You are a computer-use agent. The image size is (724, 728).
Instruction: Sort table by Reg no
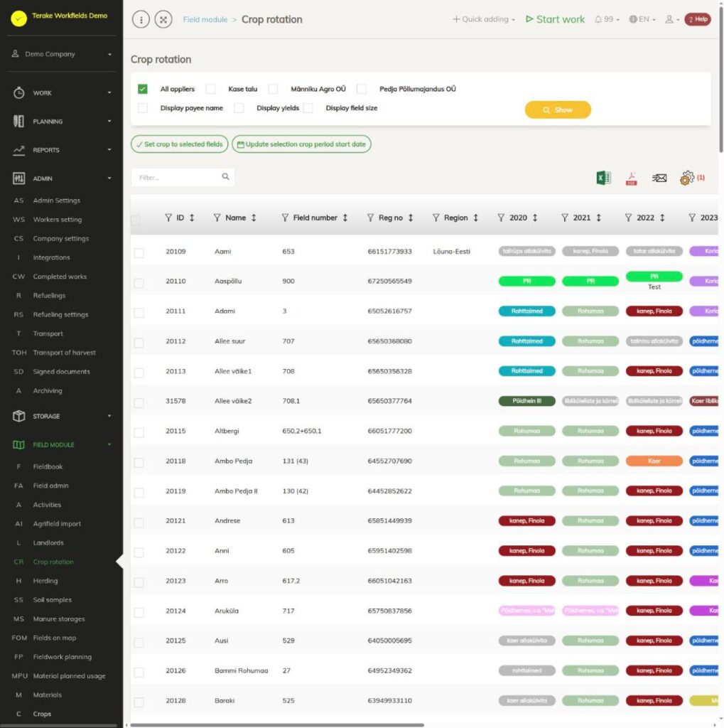(x=411, y=218)
